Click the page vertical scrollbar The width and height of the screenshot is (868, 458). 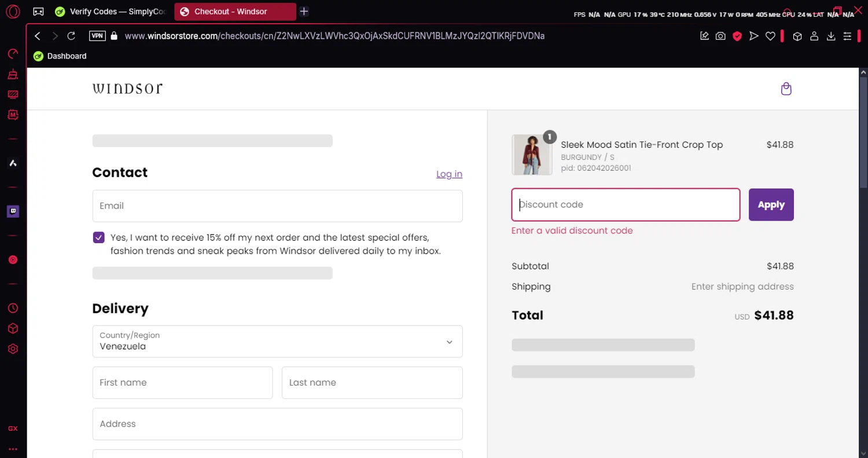(863, 133)
